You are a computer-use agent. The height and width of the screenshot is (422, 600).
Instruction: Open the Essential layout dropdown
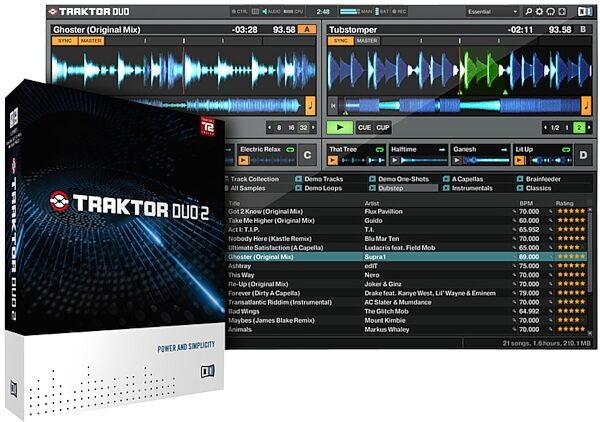coord(492,11)
